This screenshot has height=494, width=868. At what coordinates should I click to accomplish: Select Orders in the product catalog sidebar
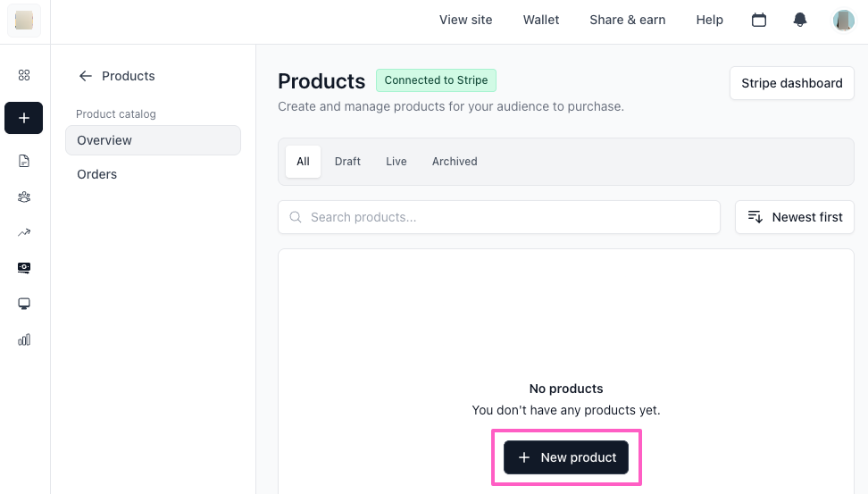[x=97, y=174]
